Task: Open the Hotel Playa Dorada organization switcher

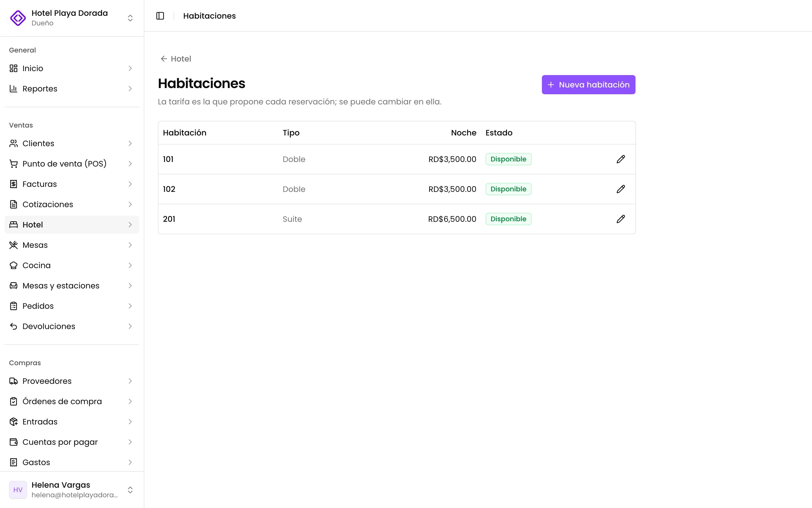Action: point(72,18)
